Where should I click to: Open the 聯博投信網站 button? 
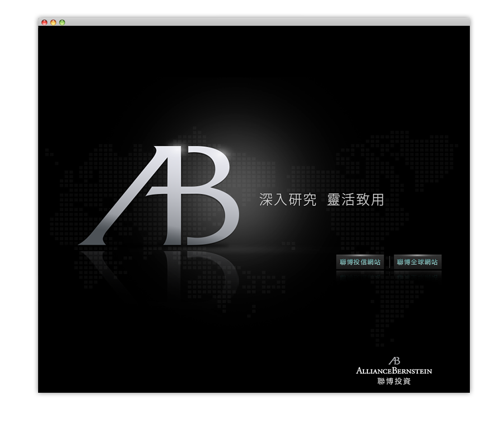(x=360, y=262)
